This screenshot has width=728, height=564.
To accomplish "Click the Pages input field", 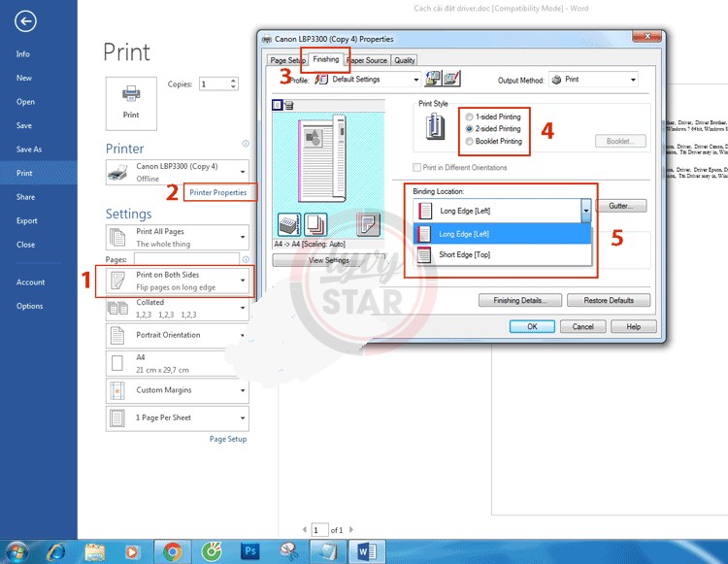I will coord(186,259).
